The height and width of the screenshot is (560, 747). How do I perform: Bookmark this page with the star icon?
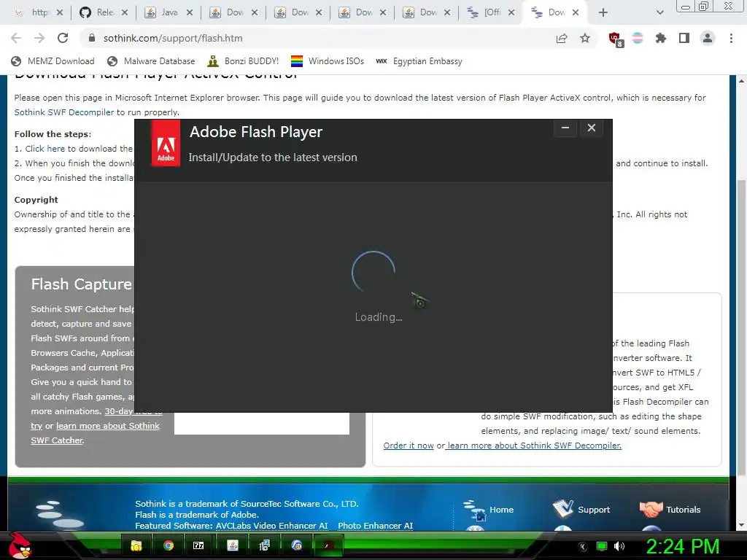[x=585, y=38]
